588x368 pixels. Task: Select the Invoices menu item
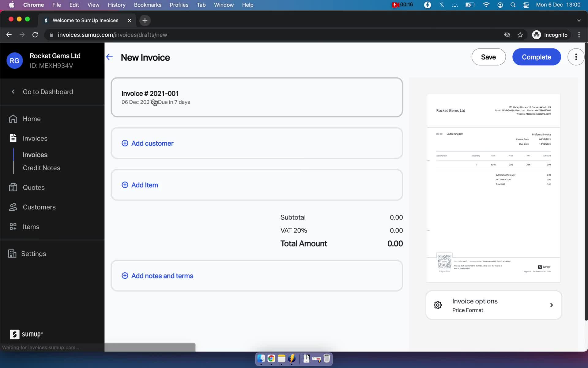point(35,138)
